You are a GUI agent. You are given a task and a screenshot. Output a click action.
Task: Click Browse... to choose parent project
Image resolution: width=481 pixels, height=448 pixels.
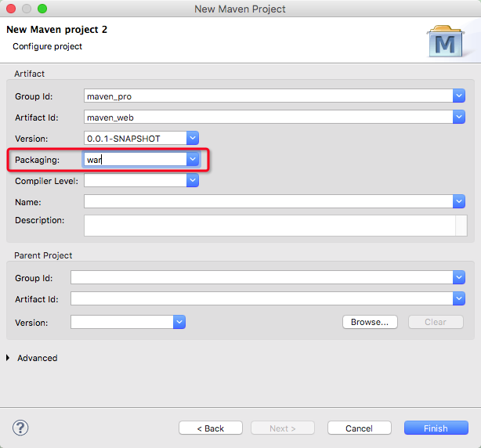(x=370, y=322)
